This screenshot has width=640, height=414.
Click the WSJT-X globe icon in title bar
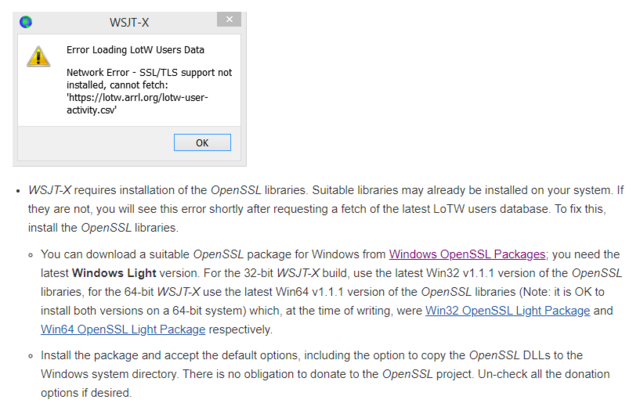click(x=26, y=21)
